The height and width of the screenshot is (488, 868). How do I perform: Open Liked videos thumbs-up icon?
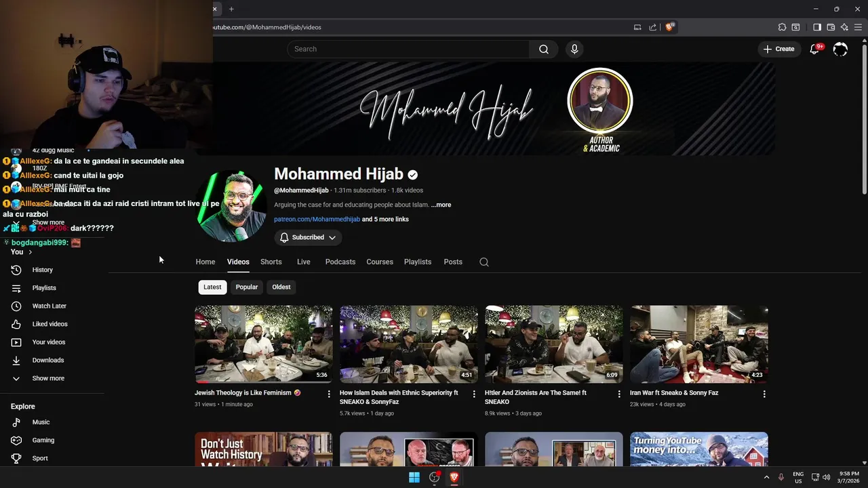[16, 324]
